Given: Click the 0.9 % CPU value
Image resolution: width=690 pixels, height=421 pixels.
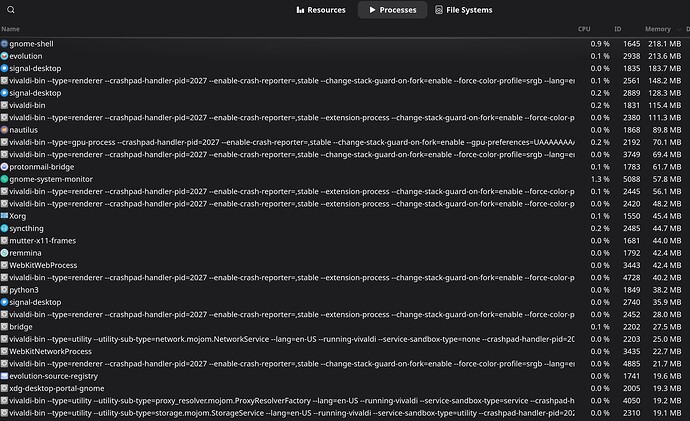Looking at the screenshot, I should (600, 44).
